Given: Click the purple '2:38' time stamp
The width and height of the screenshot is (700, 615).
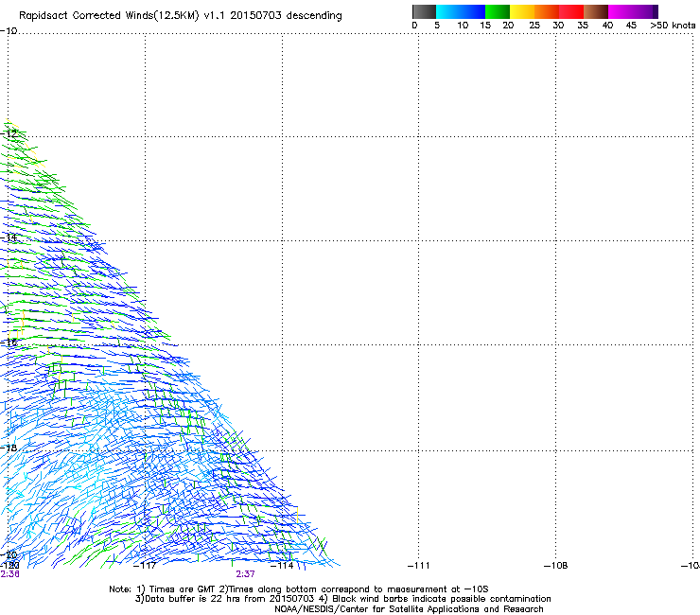Looking at the screenshot, I should (x=9, y=574).
